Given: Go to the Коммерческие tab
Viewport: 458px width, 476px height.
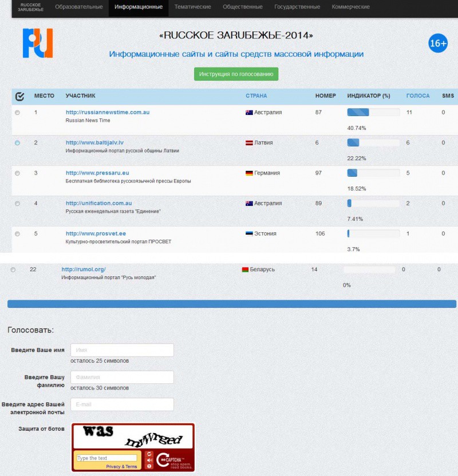Looking at the screenshot, I should 351,7.
